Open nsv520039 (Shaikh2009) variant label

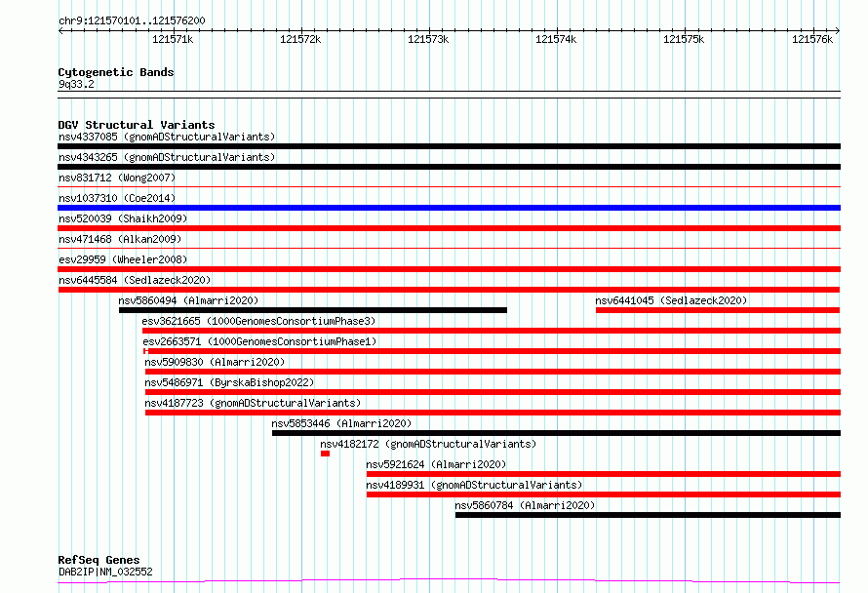point(123,218)
